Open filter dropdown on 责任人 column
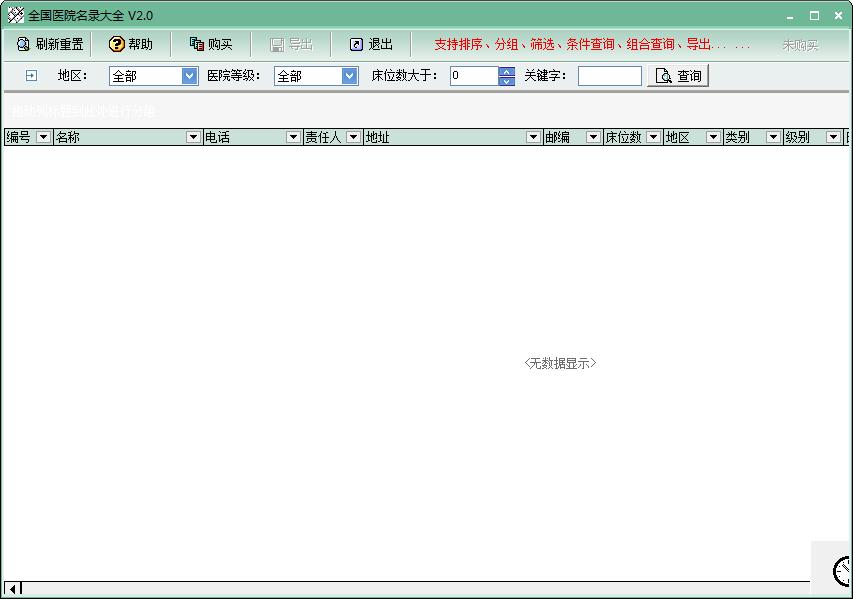The image size is (853, 599). pyautogui.click(x=353, y=137)
